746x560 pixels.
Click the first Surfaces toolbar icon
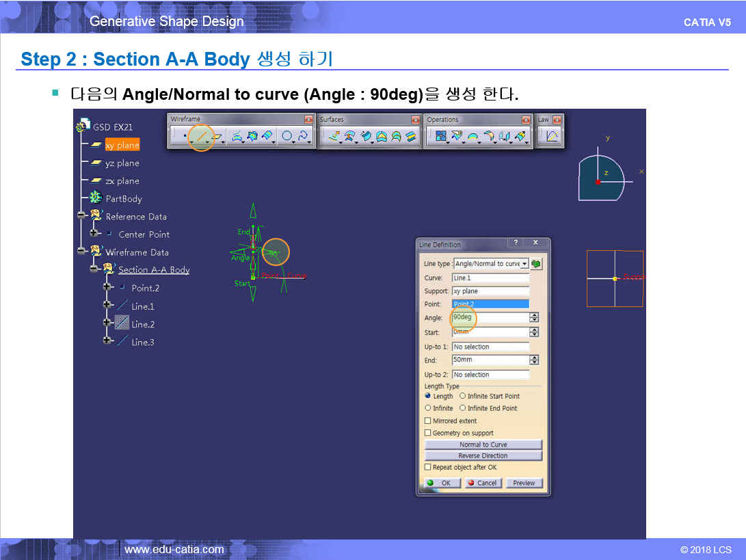[x=334, y=137]
